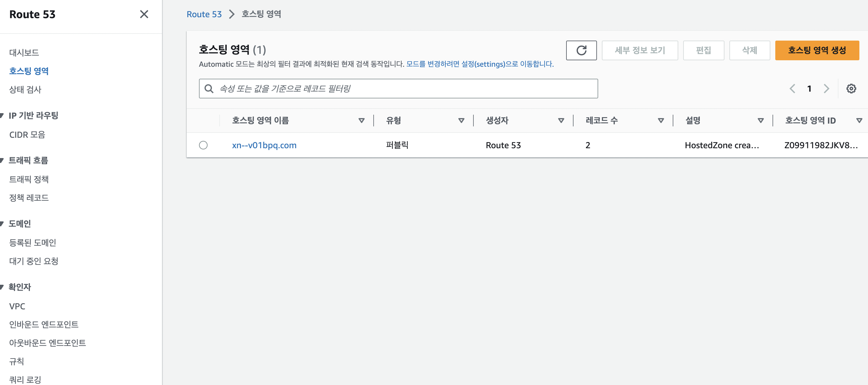Screen dimensions: 868x385
Task: Collapse the 트래픽 흐름 section
Action: (x=2, y=160)
